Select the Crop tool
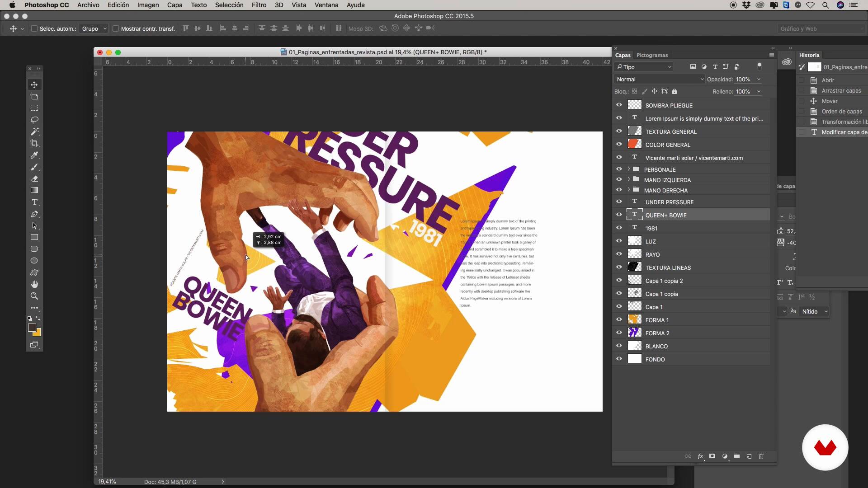Screen dimensions: 868x488 pos(34,143)
